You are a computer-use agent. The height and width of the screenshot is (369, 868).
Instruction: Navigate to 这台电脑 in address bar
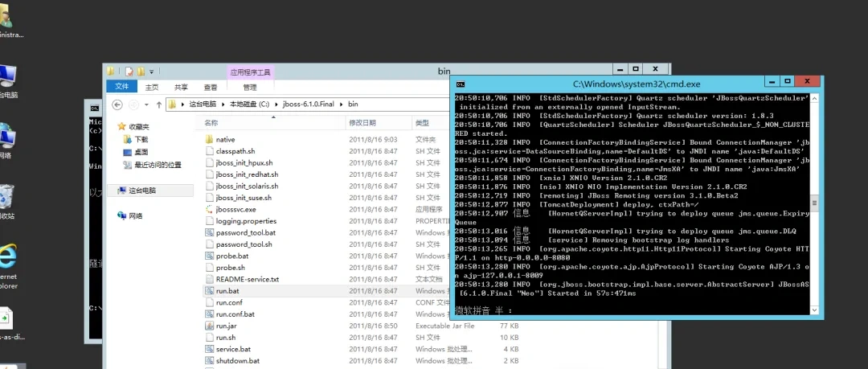[203, 105]
